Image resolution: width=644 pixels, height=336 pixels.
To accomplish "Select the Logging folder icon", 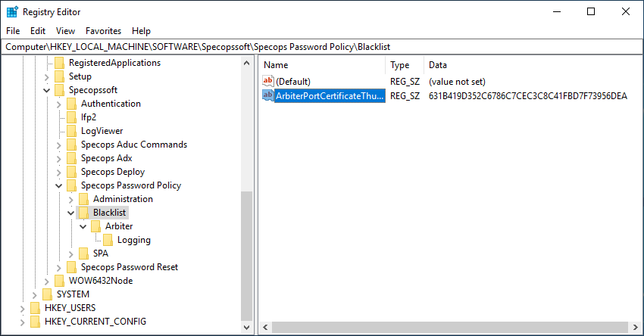I will [108, 240].
